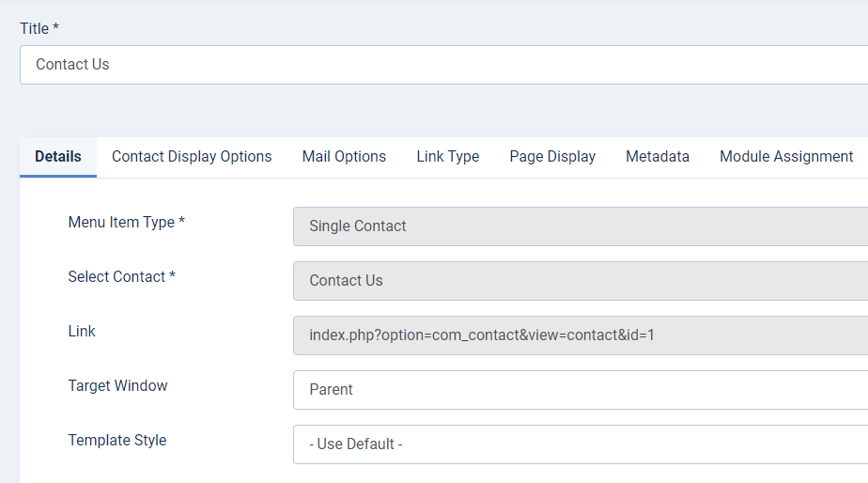The width and height of the screenshot is (868, 483).
Task: Click the Select Contact label
Action: point(116,277)
